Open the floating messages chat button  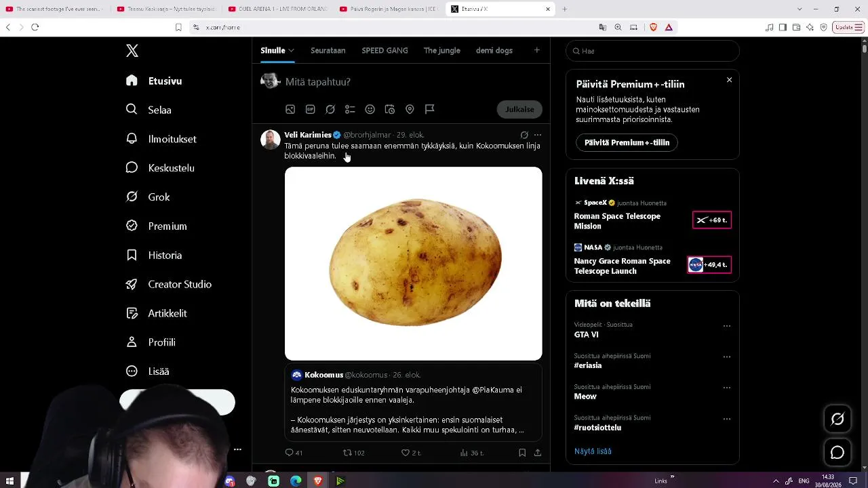[837, 452]
